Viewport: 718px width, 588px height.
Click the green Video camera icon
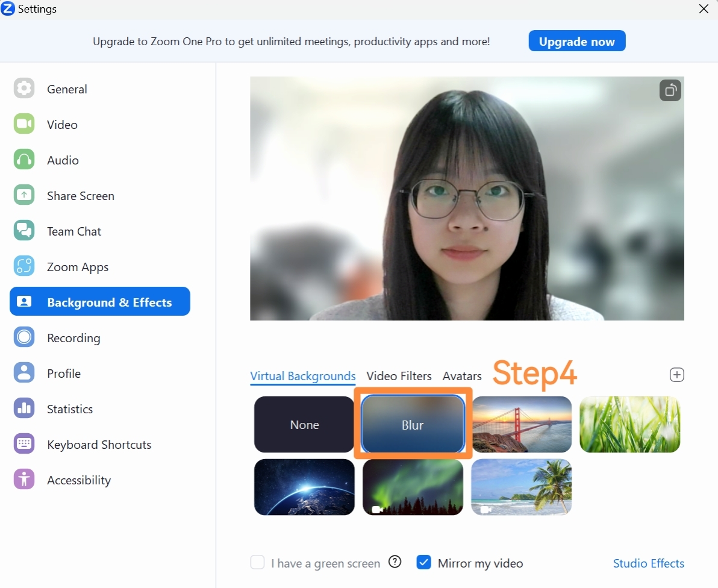pos(24,124)
